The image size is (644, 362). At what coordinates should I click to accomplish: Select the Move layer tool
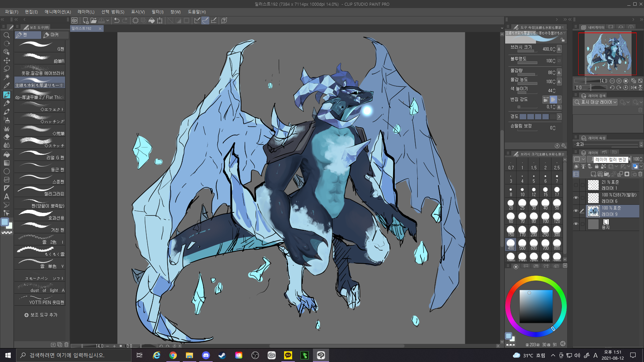click(6, 60)
